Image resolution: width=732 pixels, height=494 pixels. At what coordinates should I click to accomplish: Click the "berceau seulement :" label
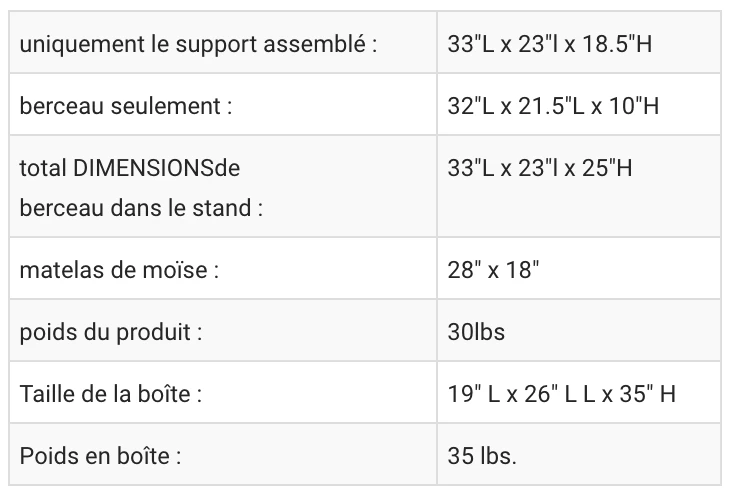pyautogui.click(x=126, y=106)
